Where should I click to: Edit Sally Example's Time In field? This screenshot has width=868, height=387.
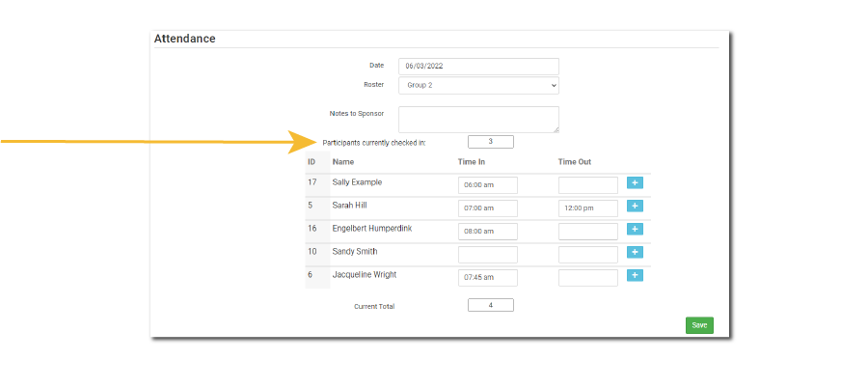point(488,184)
